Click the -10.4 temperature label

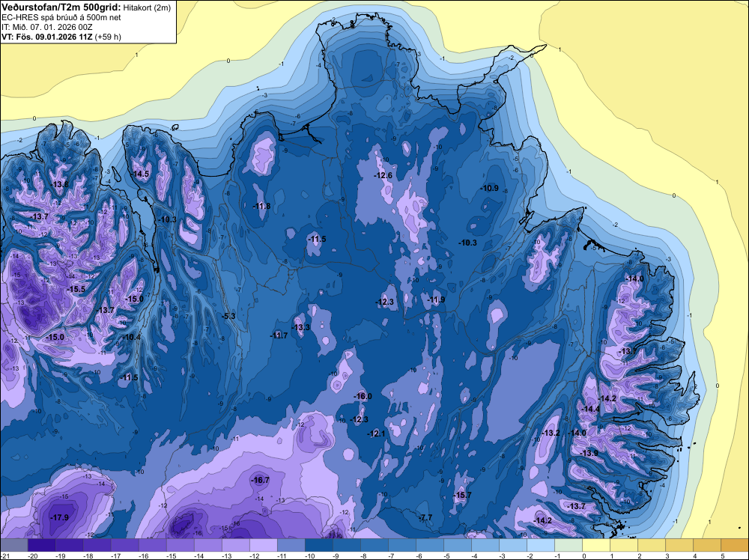click(132, 338)
